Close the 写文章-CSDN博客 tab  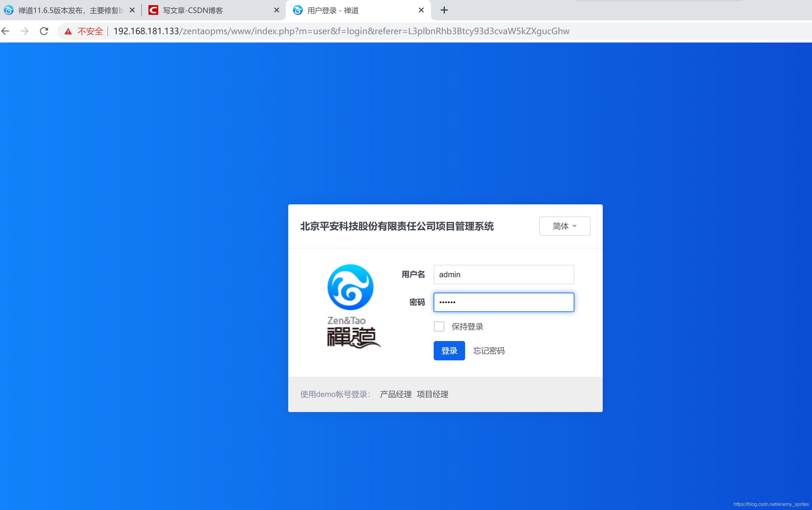click(276, 10)
